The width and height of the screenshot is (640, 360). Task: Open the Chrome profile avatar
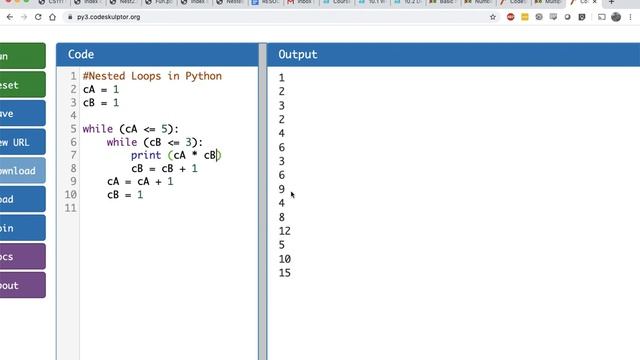(x=616, y=17)
